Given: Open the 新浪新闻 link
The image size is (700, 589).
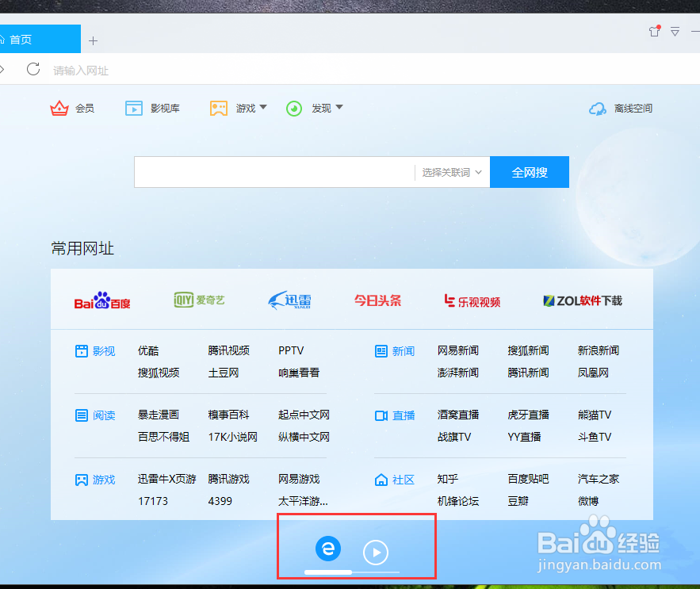Looking at the screenshot, I should point(599,350).
